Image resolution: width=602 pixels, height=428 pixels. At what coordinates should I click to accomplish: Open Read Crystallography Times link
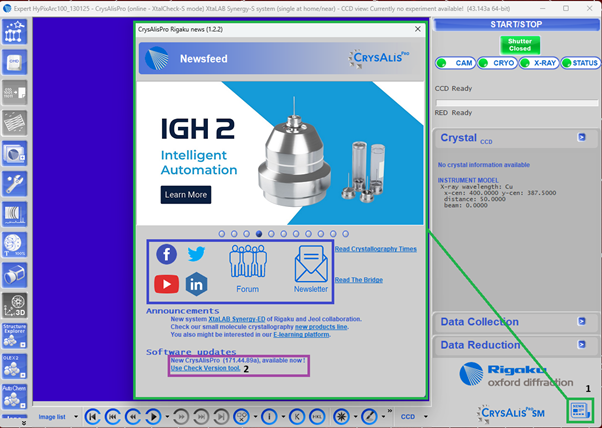pyautogui.click(x=375, y=249)
